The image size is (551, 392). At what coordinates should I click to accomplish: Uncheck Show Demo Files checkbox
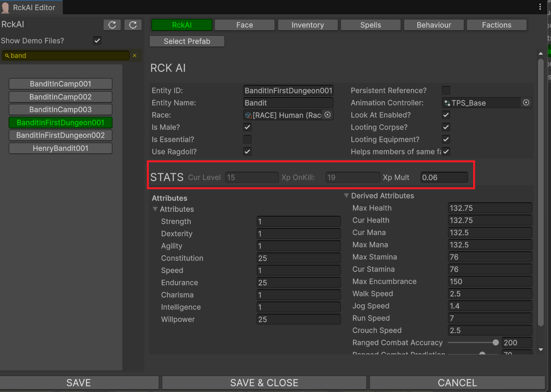pyautogui.click(x=97, y=40)
